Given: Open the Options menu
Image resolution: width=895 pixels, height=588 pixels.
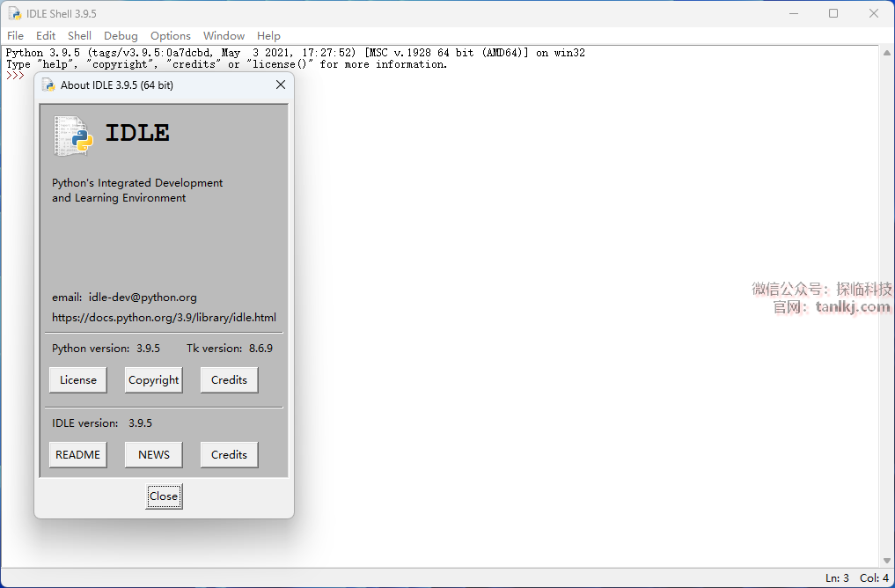Looking at the screenshot, I should click(170, 36).
